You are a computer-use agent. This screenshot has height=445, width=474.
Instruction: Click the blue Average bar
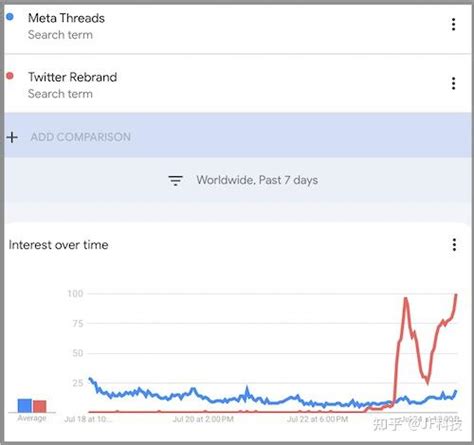click(x=25, y=405)
